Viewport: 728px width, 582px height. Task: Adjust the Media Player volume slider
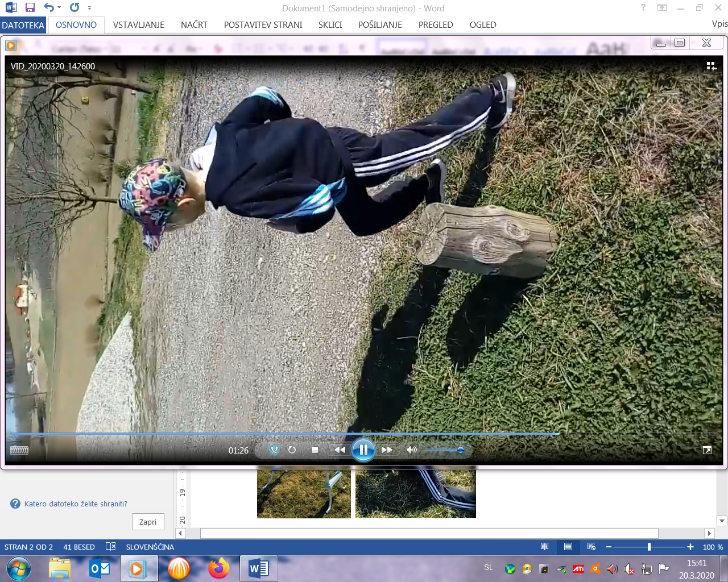445,450
